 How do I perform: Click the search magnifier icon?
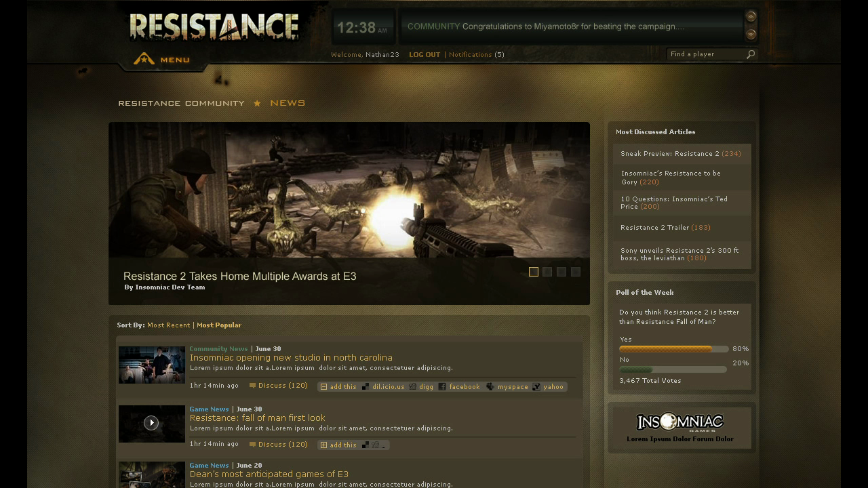[x=751, y=54]
